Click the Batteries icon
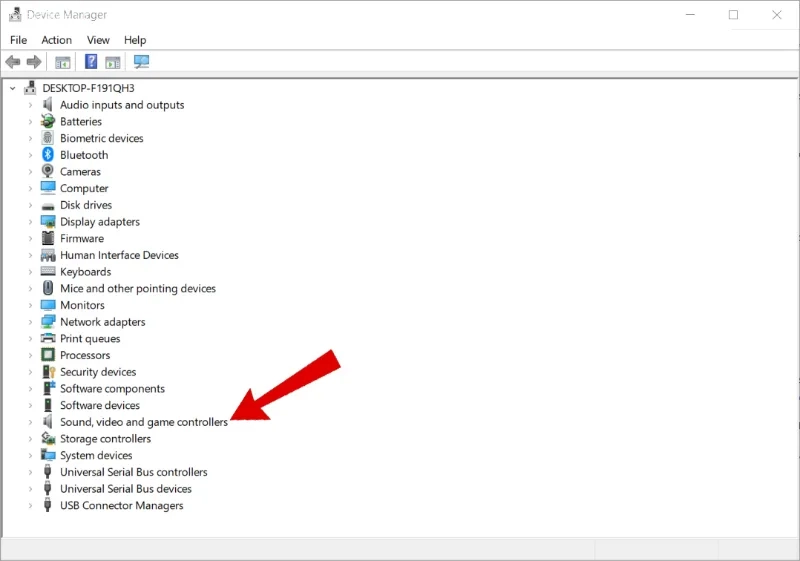The image size is (800, 561). 48,121
